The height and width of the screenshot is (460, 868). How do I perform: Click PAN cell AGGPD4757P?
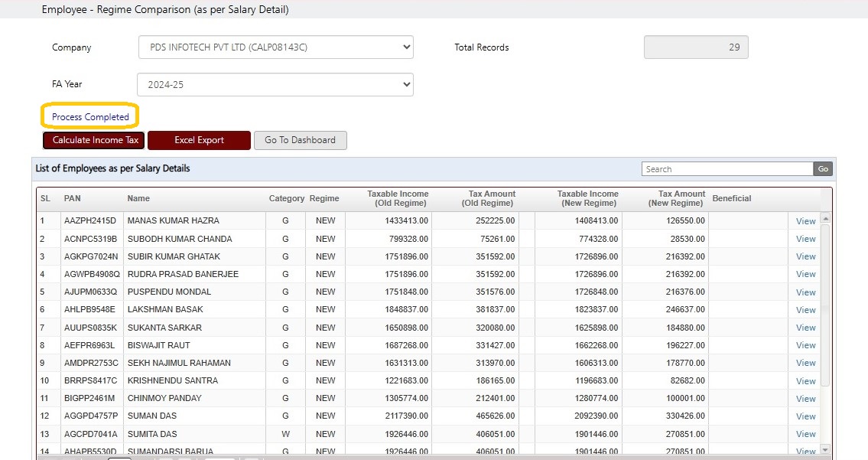coord(91,416)
